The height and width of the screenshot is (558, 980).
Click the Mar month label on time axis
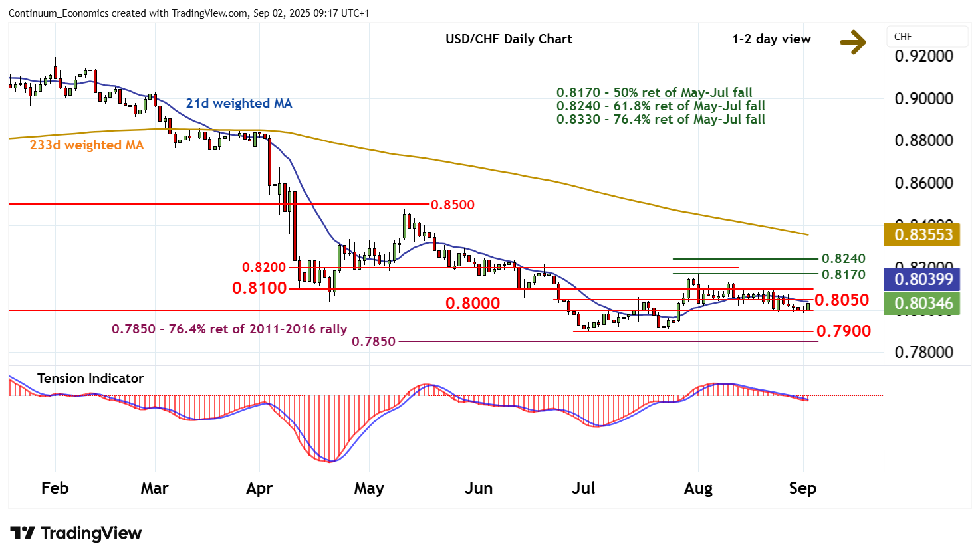point(154,488)
